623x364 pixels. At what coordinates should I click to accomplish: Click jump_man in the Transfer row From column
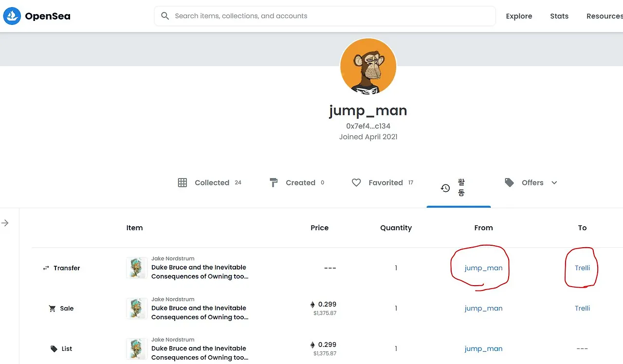pos(483,268)
